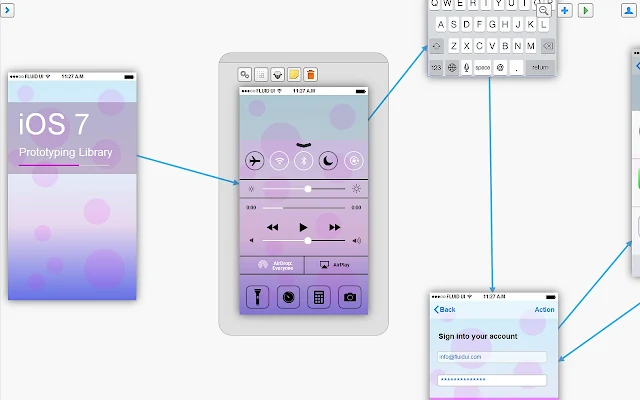Toggle Do Not Disturb moon icon
Viewport: 640px width, 400px height.
pos(329,161)
